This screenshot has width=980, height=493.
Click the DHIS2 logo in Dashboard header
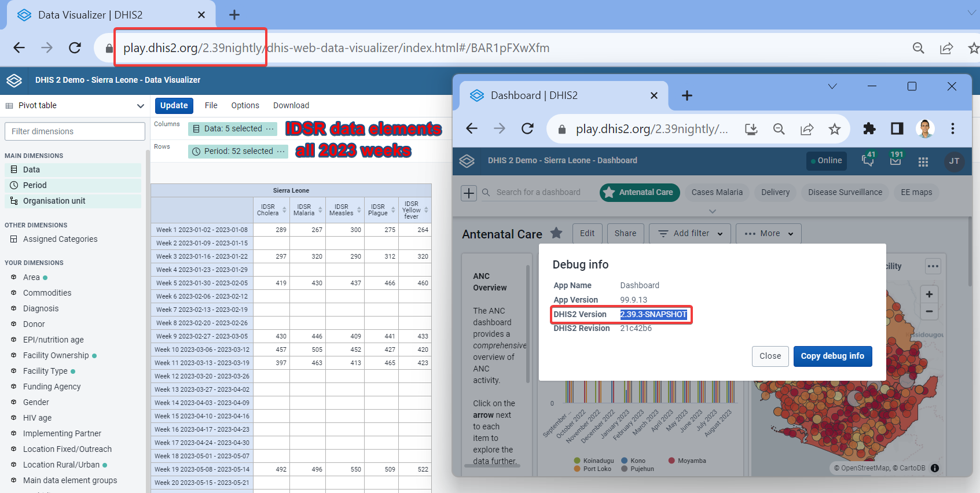tap(467, 161)
